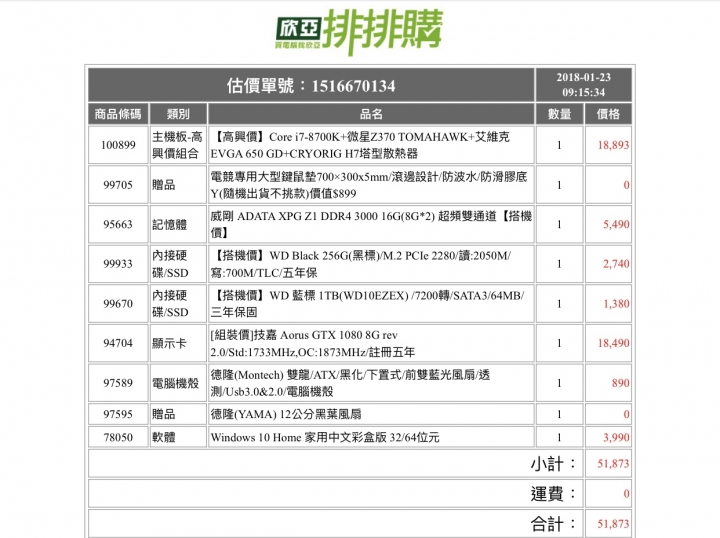Select barcode 100899

point(118,145)
